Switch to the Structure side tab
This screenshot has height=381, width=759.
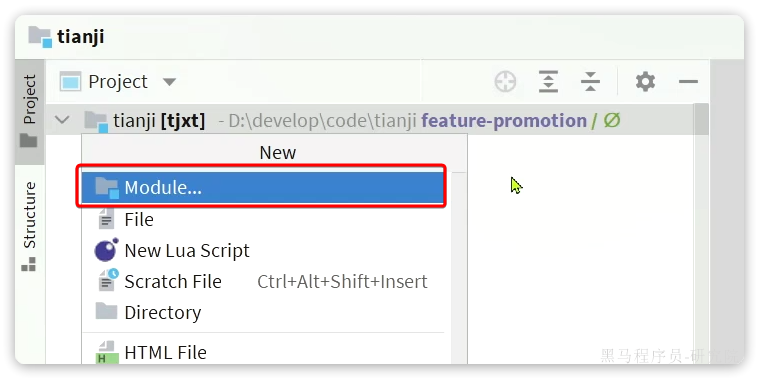pyautogui.click(x=29, y=226)
